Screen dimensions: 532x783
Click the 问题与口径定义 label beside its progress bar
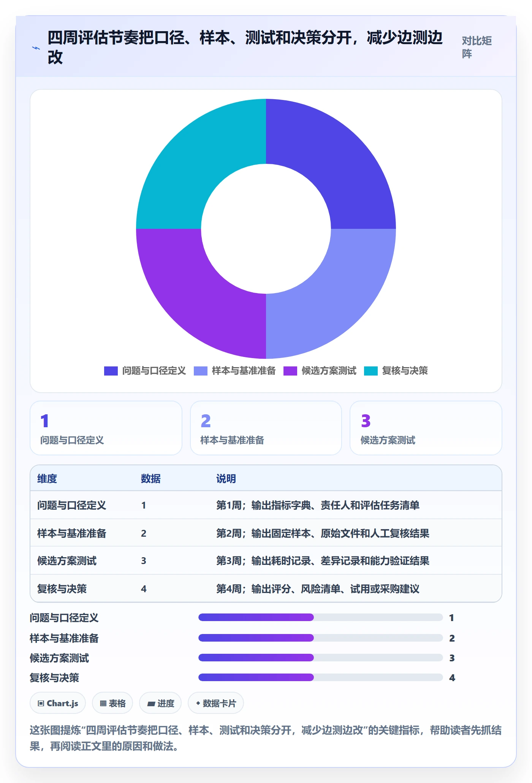64,618
